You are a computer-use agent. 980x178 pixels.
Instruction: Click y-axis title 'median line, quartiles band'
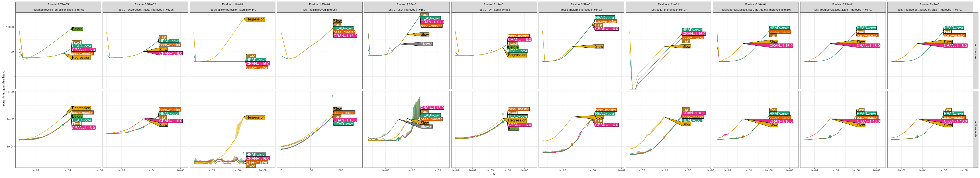point(3,90)
